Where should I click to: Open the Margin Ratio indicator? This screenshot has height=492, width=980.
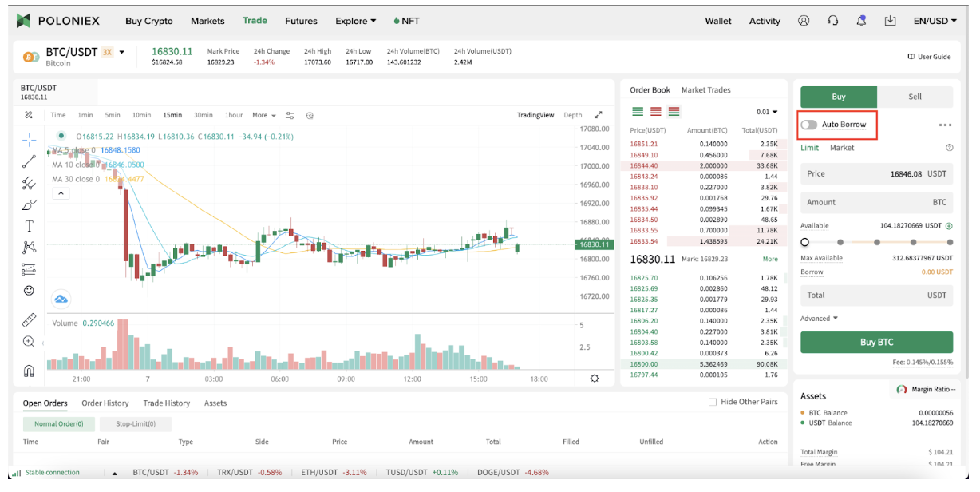coord(926,389)
